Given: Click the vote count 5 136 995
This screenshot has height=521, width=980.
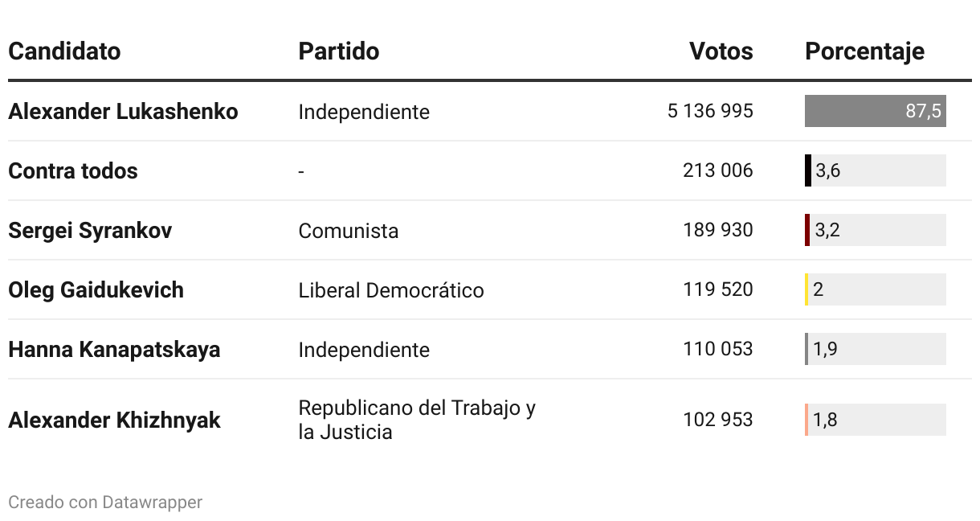Looking at the screenshot, I should [x=710, y=111].
